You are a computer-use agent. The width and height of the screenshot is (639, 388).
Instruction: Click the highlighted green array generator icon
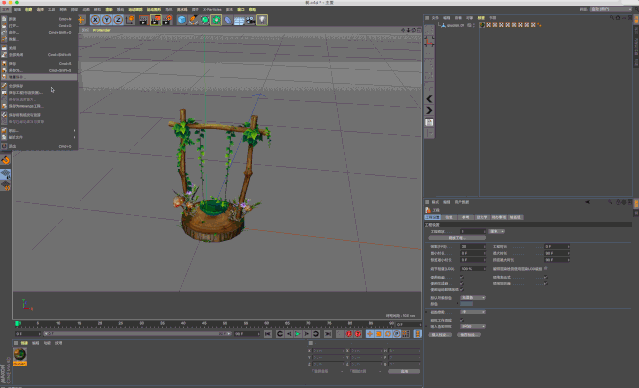(216, 20)
